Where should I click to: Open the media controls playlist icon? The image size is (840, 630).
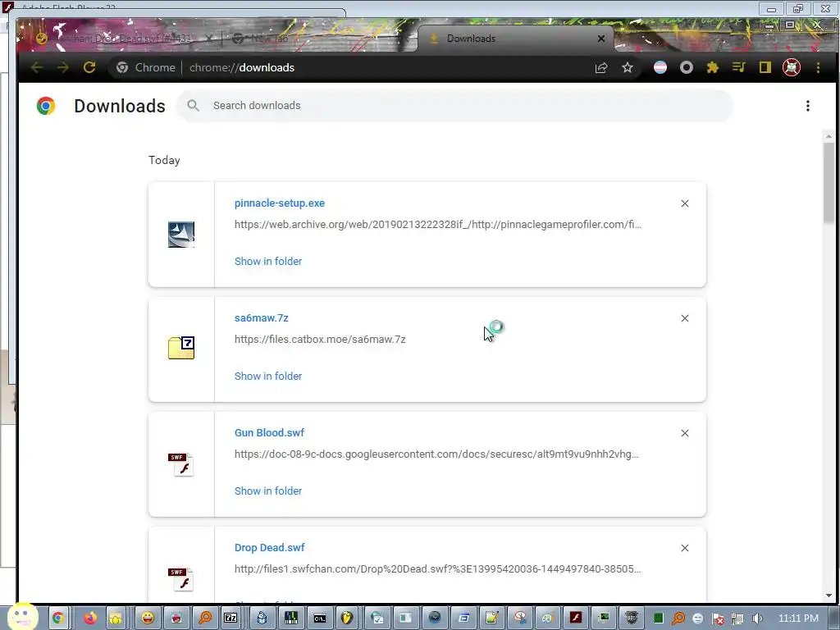(x=739, y=67)
